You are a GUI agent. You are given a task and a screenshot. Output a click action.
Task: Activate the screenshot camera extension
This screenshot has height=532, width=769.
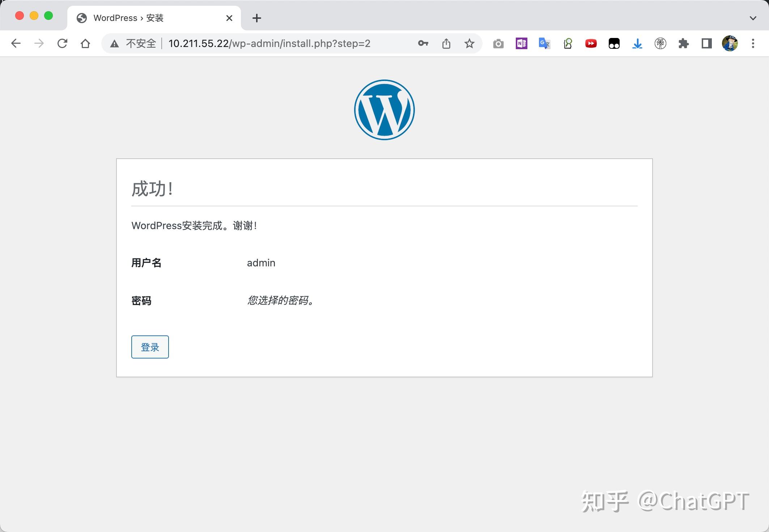click(498, 43)
